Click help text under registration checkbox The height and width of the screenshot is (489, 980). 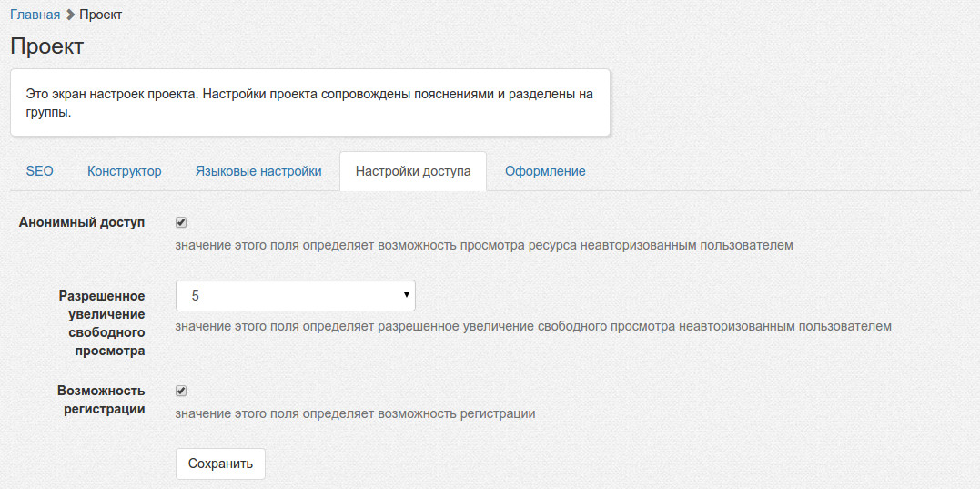(355, 413)
